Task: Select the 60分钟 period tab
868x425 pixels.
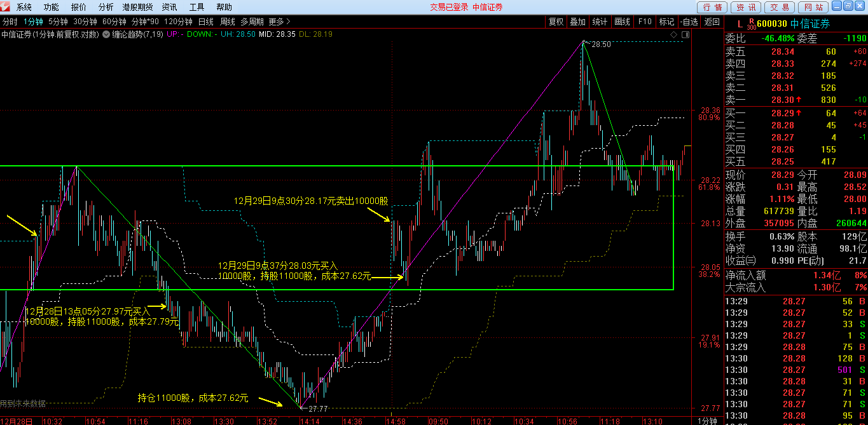Action: coord(114,22)
